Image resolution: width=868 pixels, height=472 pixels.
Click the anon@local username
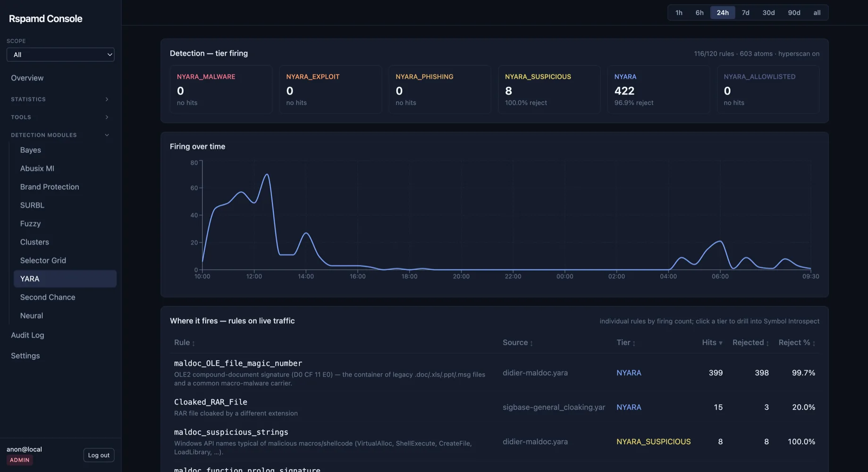(x=24, y=449)
